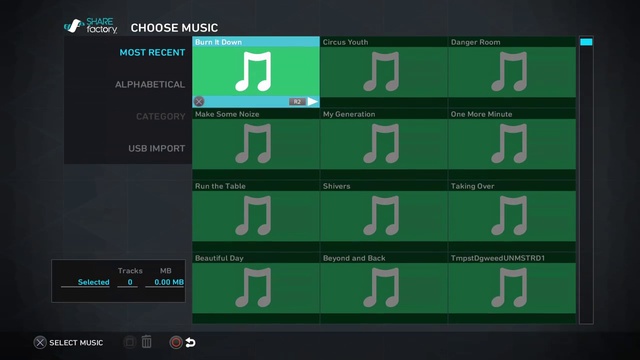Choose the Circus Youth track tile
Image resolution: width=640 pixels, height=360 pixels.
coord(384,72)
